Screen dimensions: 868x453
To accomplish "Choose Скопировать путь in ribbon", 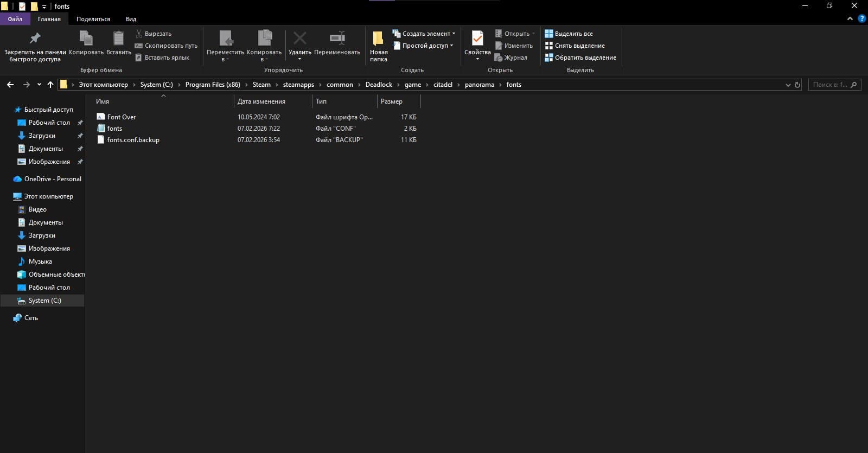I will tap(166, 46).
